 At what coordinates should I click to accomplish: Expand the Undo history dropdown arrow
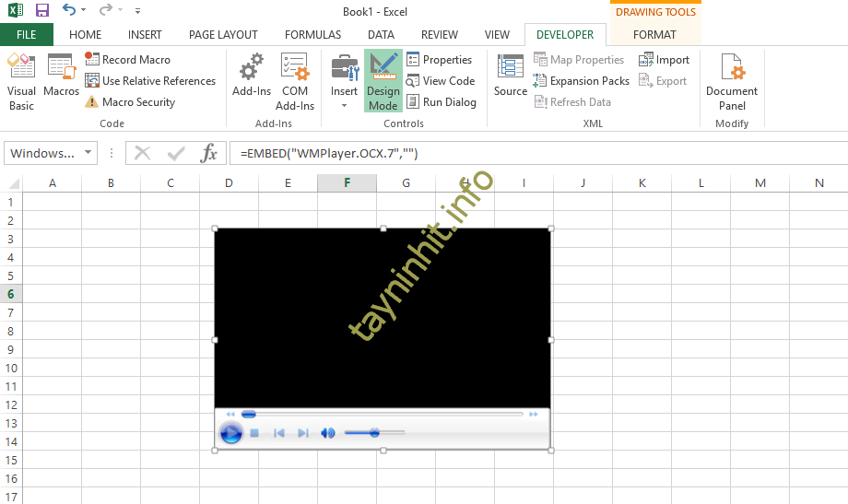coord(86,10)
